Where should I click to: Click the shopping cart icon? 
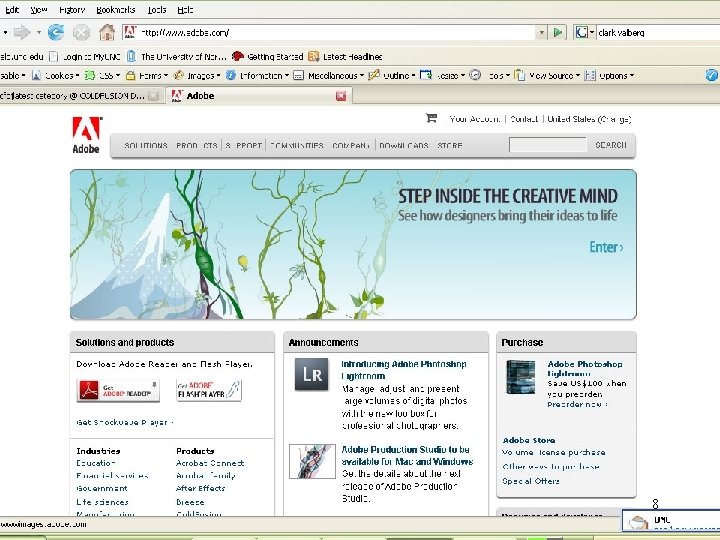click(431, 118)
